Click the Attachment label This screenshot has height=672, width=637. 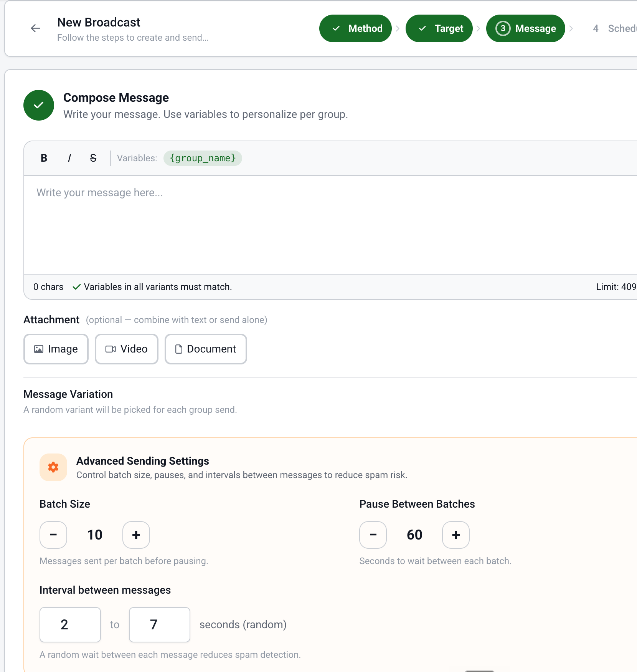tap(51, 320)
